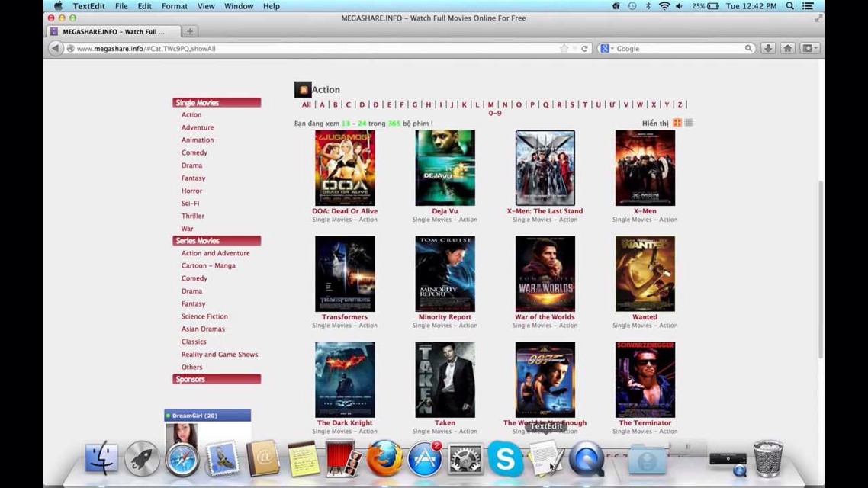Click the back navigation arrow in Firefox
This screenshot has width=868, height=488.
[56, 48]
